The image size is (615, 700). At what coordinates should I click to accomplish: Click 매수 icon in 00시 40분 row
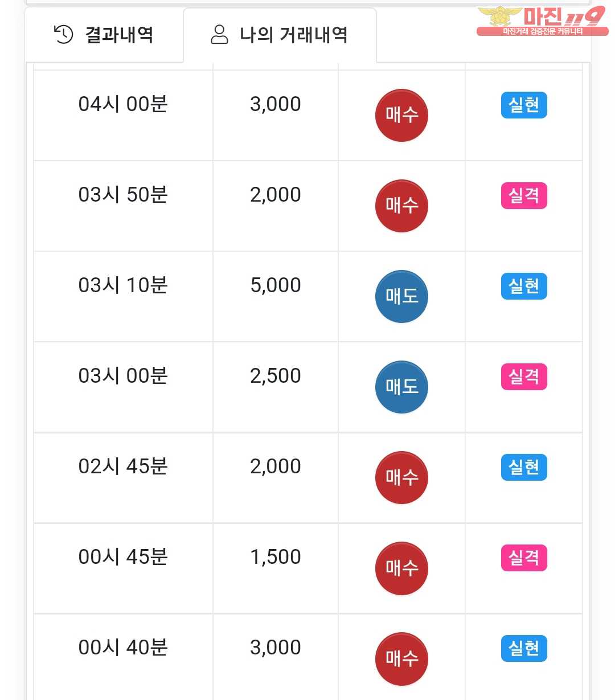tap(401, 658)
